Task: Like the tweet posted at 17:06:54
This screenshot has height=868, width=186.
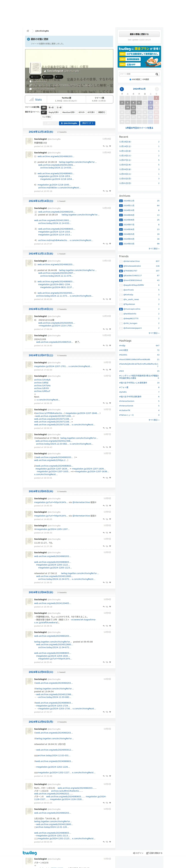Action: (x=110, y=329)
